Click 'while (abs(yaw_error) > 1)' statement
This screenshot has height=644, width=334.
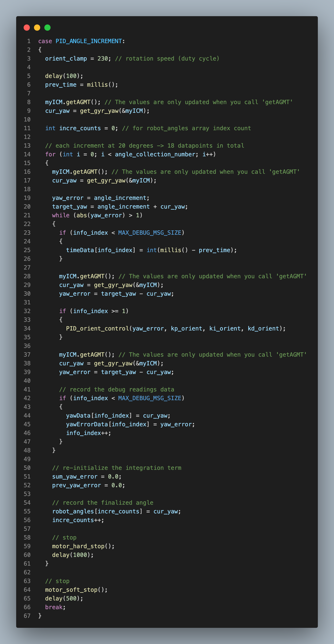coord(97,215)
